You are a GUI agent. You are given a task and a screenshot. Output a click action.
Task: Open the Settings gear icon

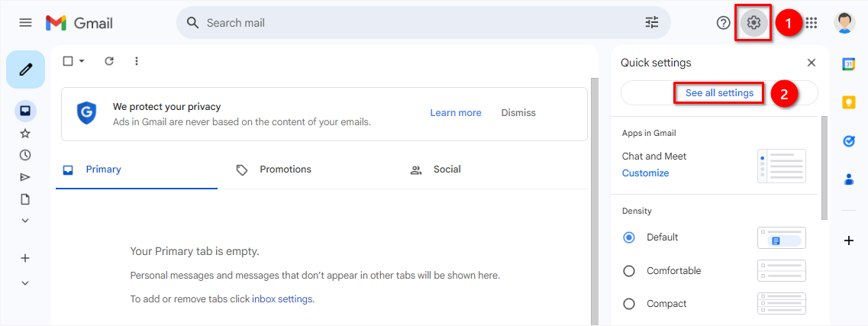pos(753,23)
